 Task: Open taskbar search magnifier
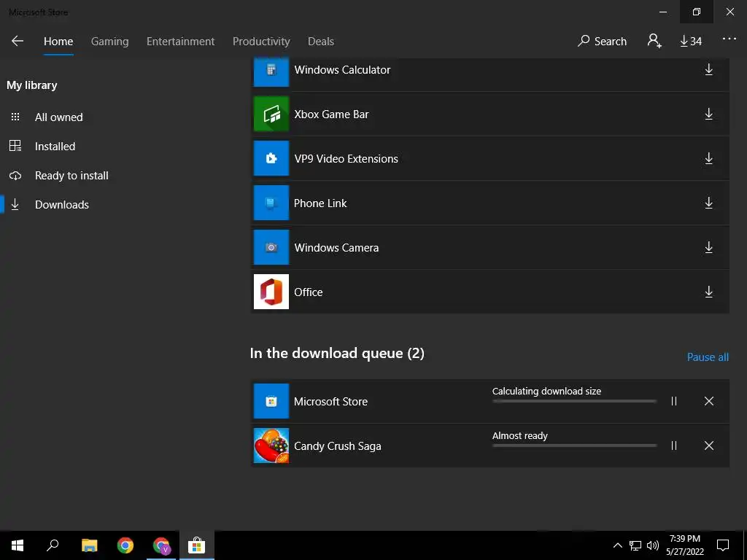(x=53, y=545)
